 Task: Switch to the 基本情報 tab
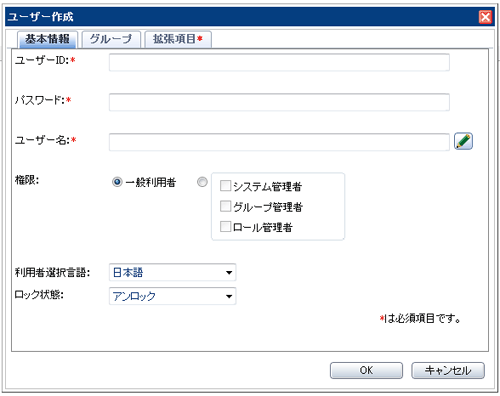(47, 39)
